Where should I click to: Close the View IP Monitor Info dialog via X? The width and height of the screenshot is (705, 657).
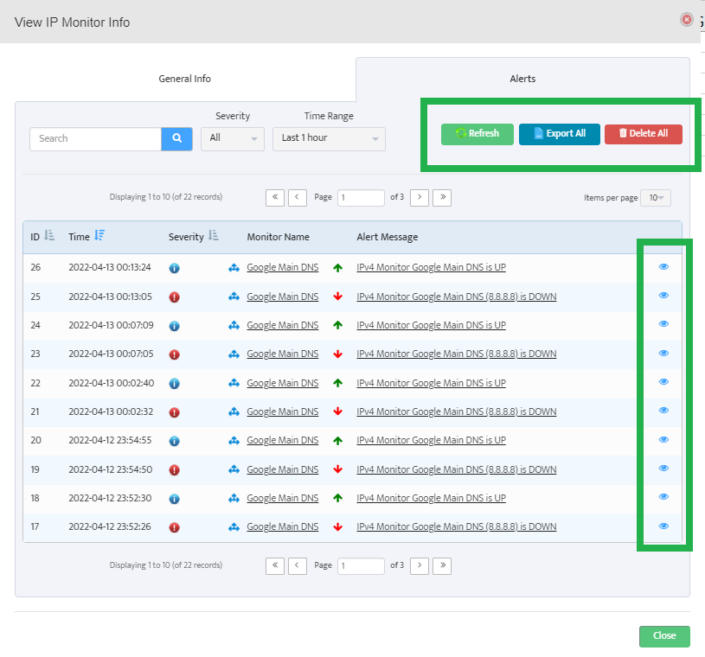(x=687, y=19)
